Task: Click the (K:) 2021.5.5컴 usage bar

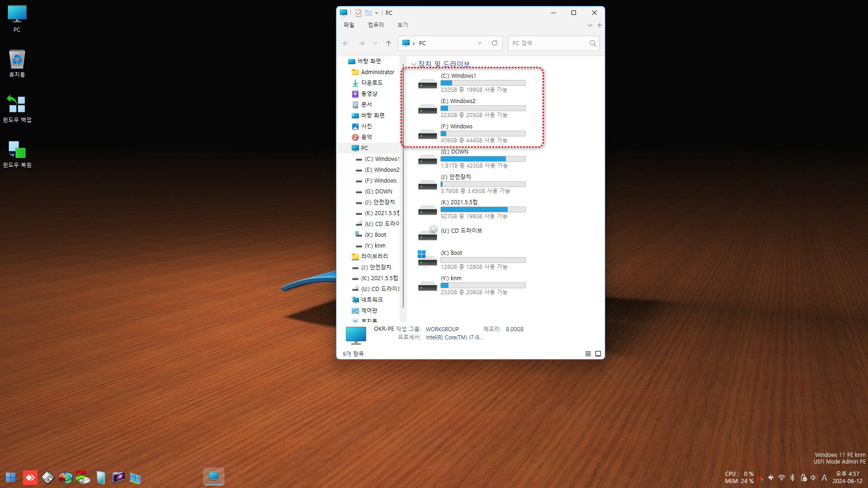Action: (x=483, y=210)
